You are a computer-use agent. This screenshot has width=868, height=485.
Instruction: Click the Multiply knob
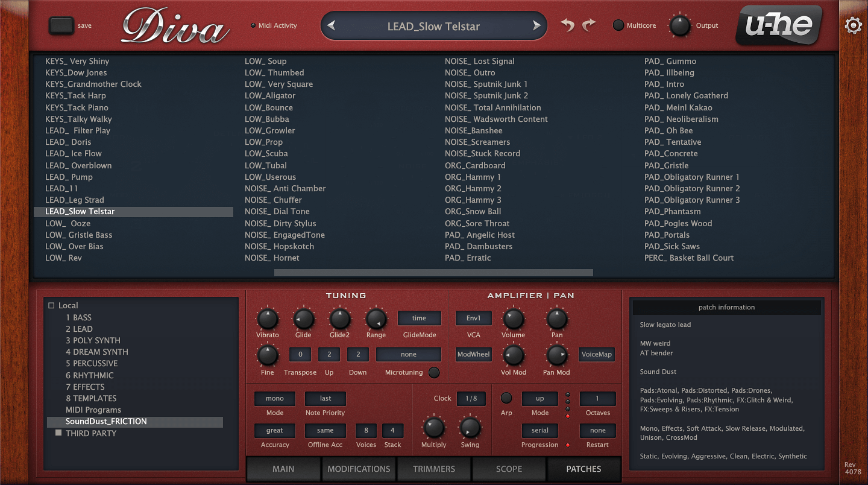coord(434,428)
